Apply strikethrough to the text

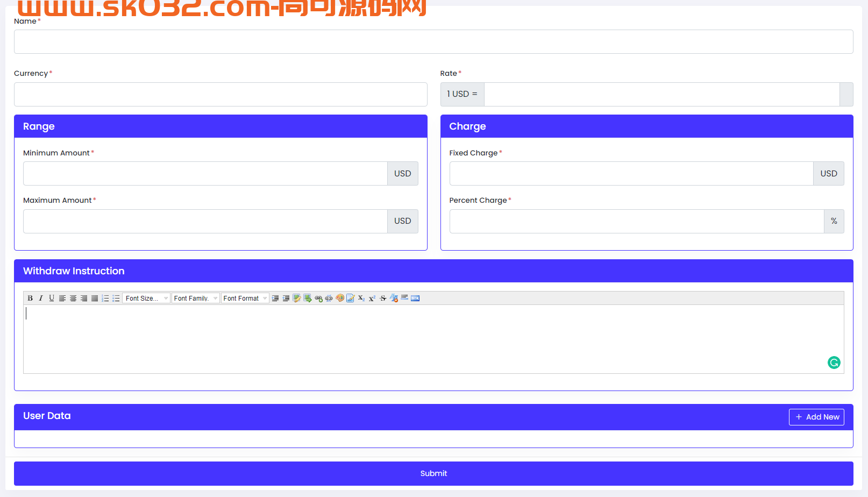(383, 298)
